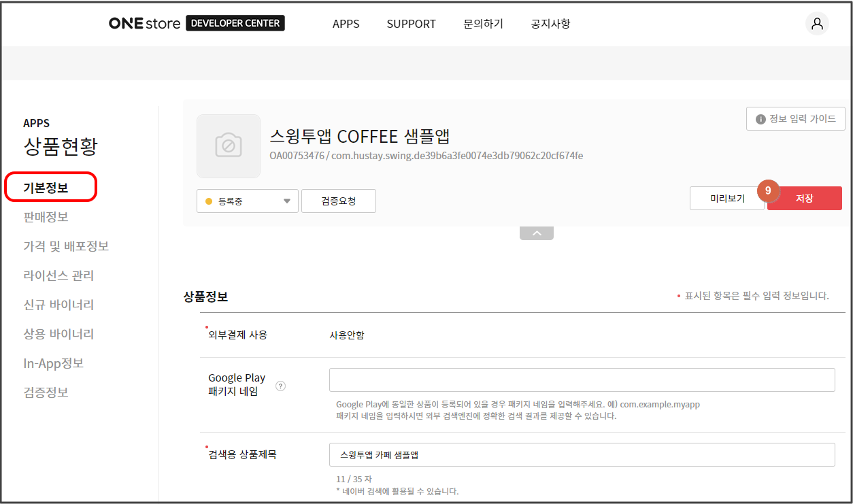Click the app icon image placeholder
This screenshot has height=504, width=853.
[229, 146]
